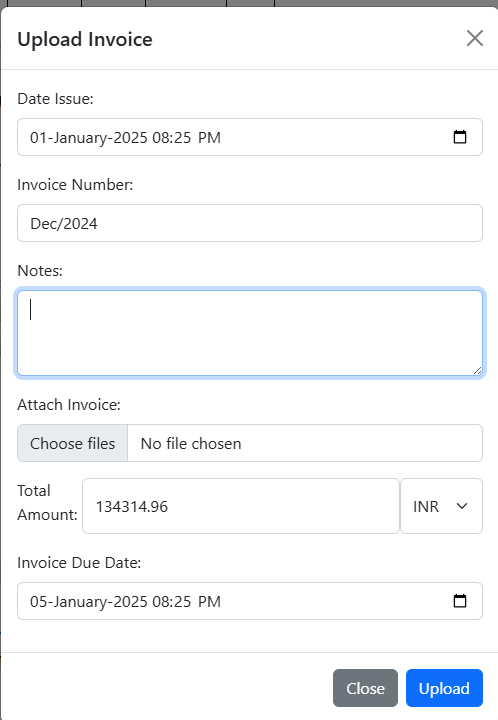Click the Notes box resize grip

[x=477, y=371]
